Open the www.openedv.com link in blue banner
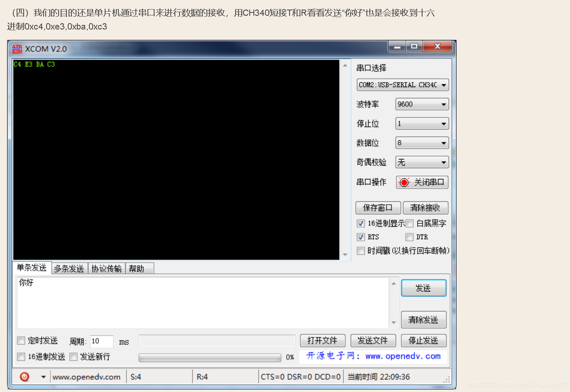 click(x=403, y=356)
